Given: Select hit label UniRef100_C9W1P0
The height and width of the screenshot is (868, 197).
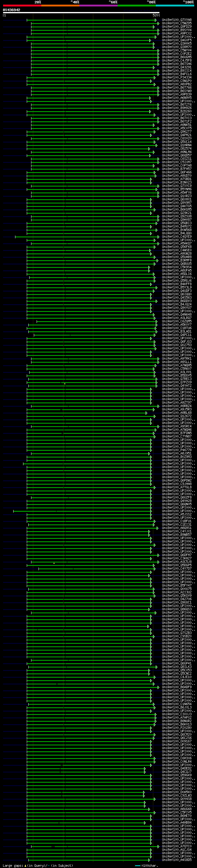Looking at the screenshot, I should [x=177, y=81].
